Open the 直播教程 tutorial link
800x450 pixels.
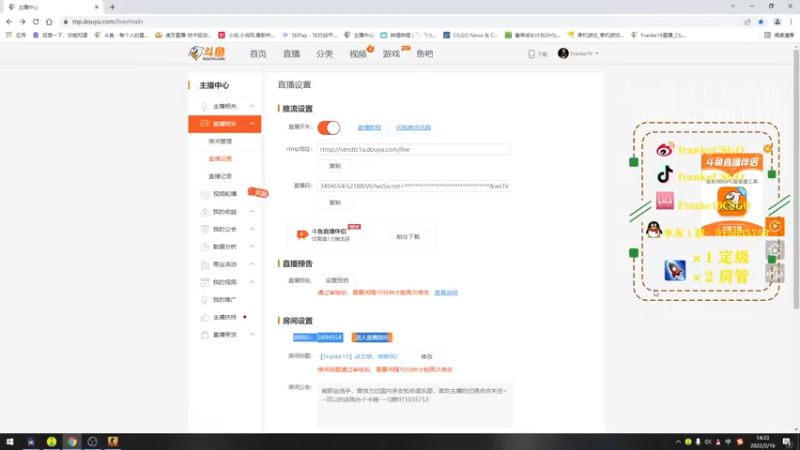tap(369, 128)
